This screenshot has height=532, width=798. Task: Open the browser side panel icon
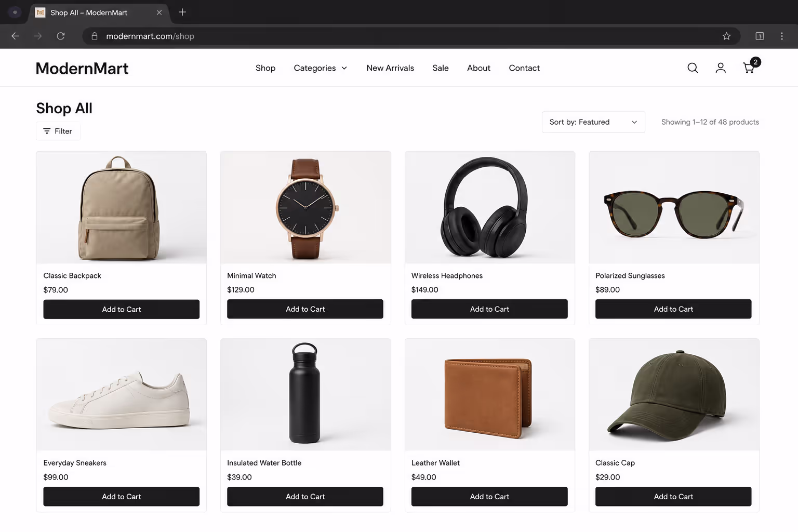coord(760,36)
